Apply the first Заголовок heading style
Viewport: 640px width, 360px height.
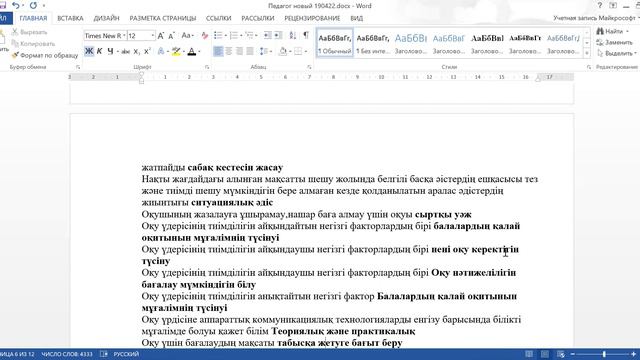pos(411,42)
